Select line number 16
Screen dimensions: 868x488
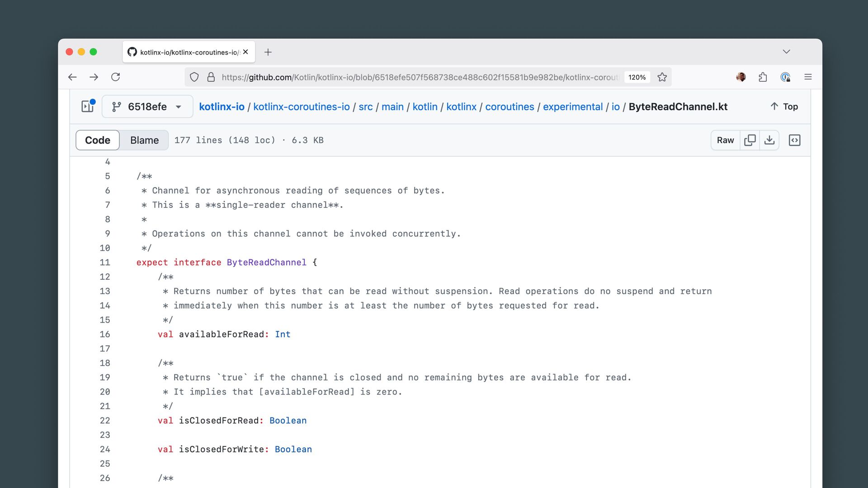(105, 334)
